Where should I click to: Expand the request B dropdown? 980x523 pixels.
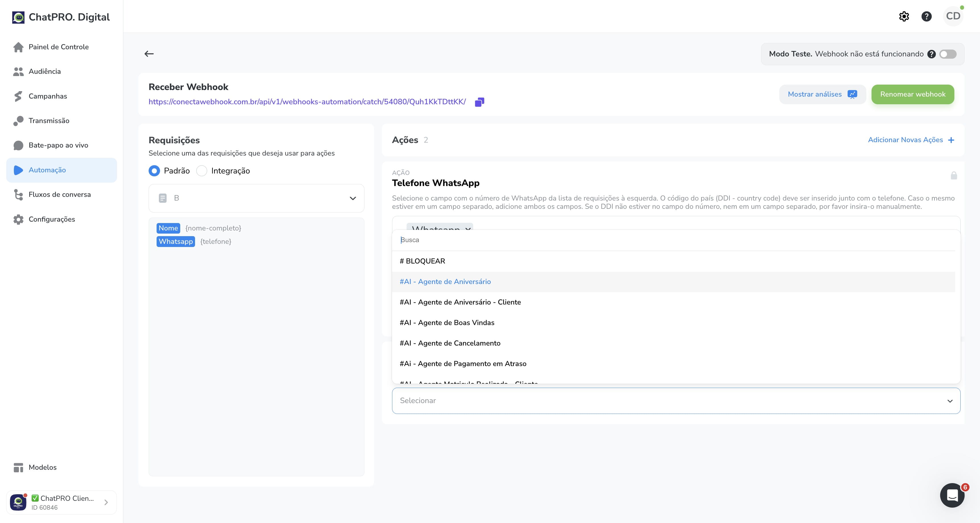[257, 198]
